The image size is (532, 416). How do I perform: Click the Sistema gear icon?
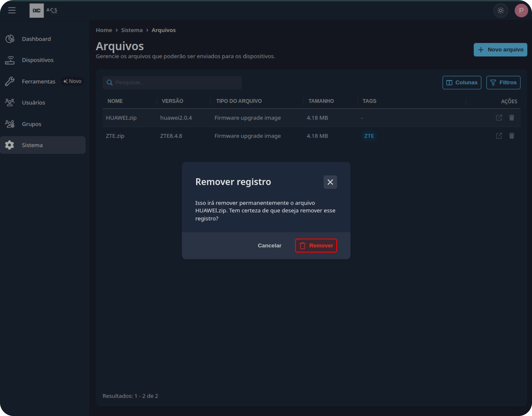pyautogui.click(x=10, y=145)
